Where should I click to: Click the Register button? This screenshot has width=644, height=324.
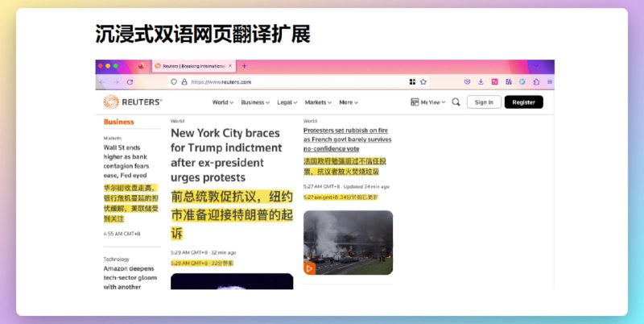pos(524,102)
